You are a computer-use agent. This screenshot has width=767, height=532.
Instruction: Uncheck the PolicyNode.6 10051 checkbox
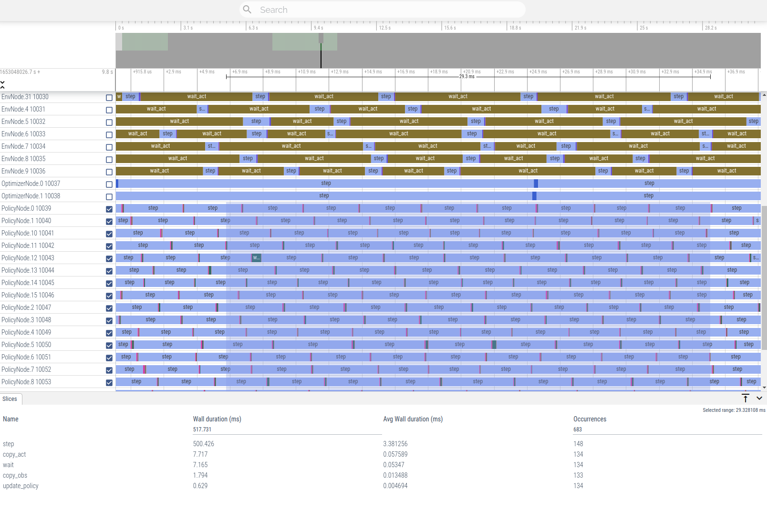point(109,358)
